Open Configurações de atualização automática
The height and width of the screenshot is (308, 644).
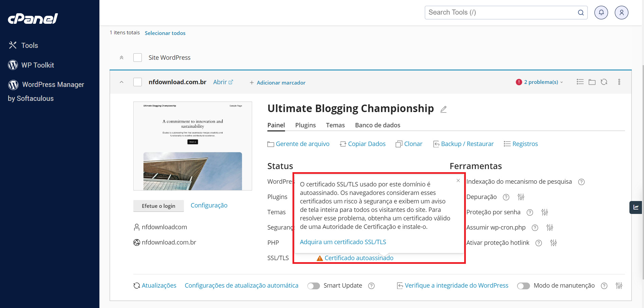(x=242, y=286)
